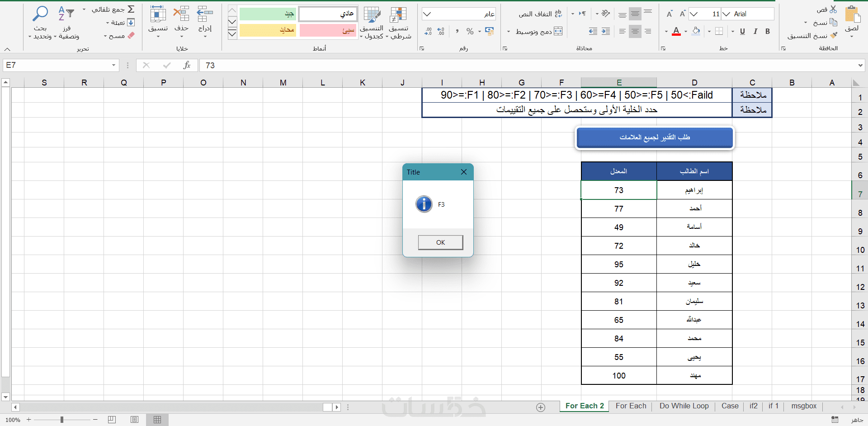Select the Format Painter (نسخ التنسيق) brush
The height and width of the screenshot is (426, 868).
pos(834,35)
